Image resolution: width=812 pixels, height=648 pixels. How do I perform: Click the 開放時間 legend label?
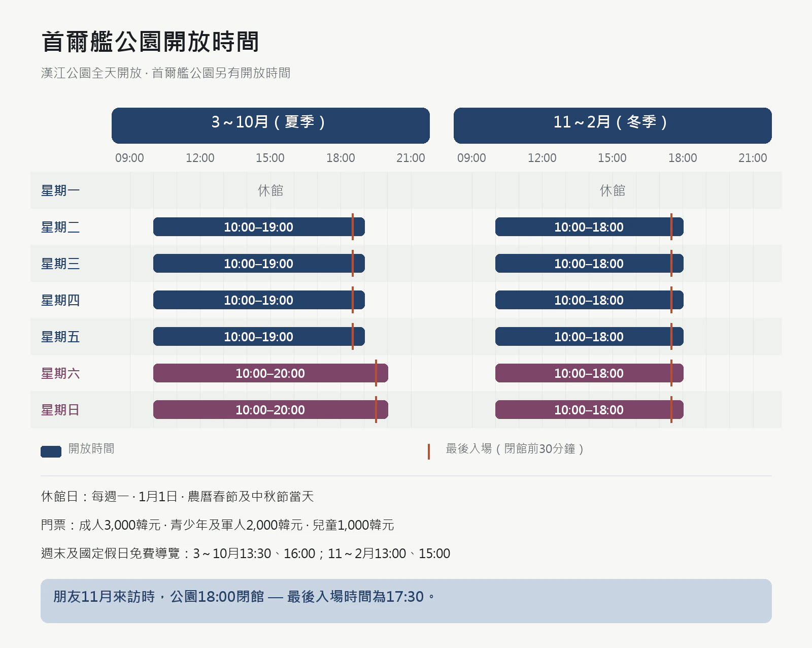(91, 448)
